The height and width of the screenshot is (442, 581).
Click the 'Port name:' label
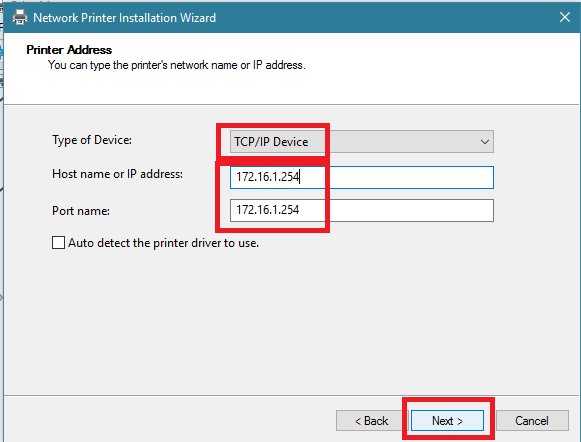coord(81,211)
